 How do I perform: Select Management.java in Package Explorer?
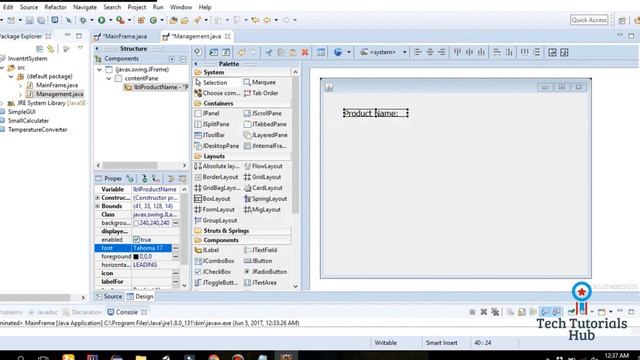[x=60, y=94]
